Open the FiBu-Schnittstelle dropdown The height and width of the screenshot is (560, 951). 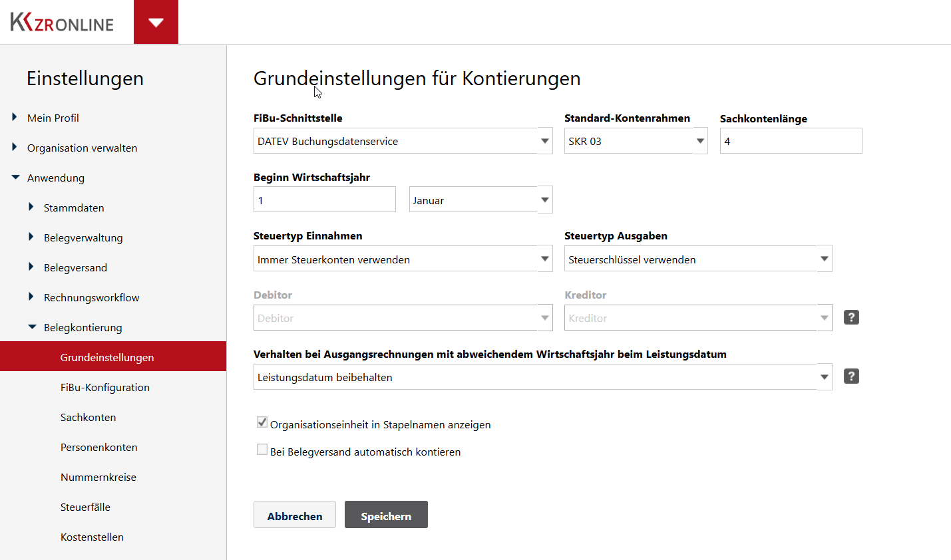[x=403, y=141]
